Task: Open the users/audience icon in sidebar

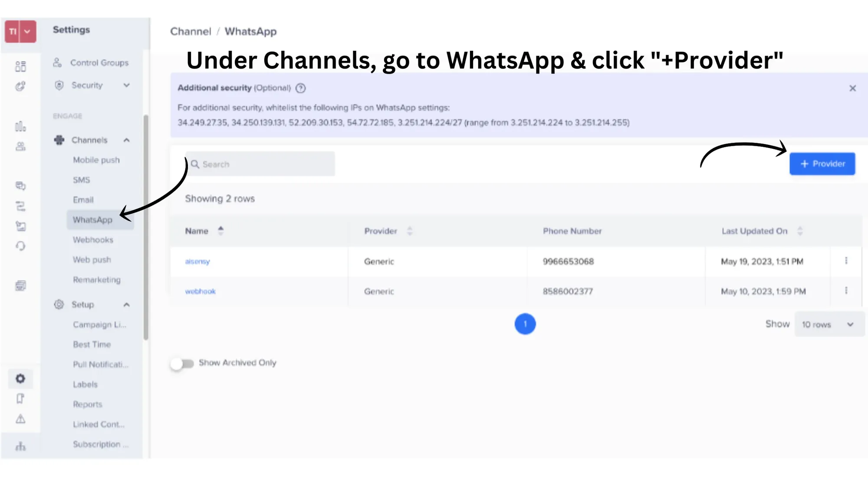Action: pos(20,146)
